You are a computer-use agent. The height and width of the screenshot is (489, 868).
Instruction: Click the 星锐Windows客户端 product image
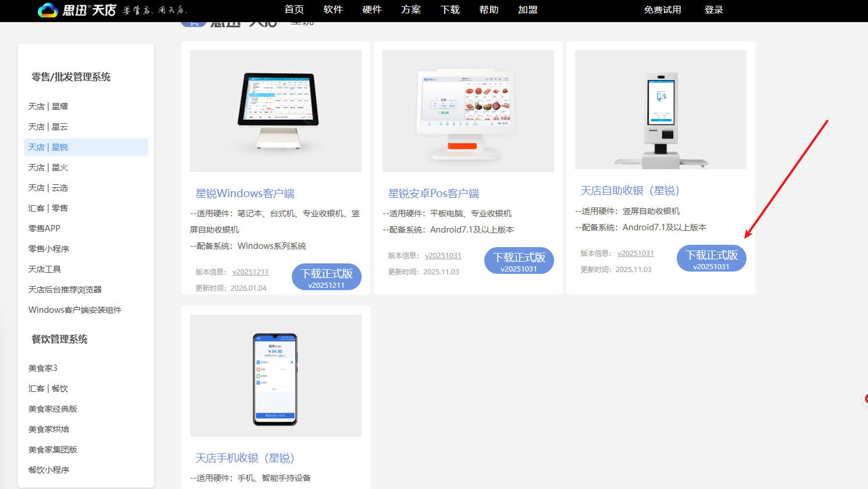(x=276, y=111)
